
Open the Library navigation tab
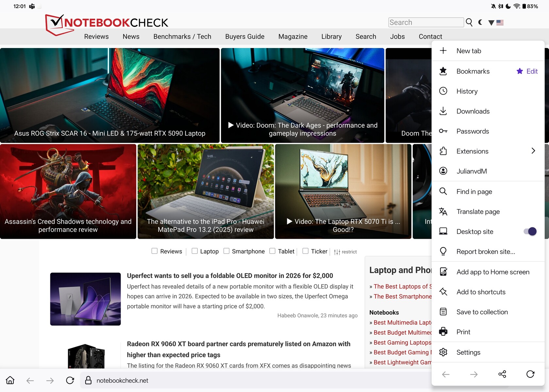[x=331, y=37]
